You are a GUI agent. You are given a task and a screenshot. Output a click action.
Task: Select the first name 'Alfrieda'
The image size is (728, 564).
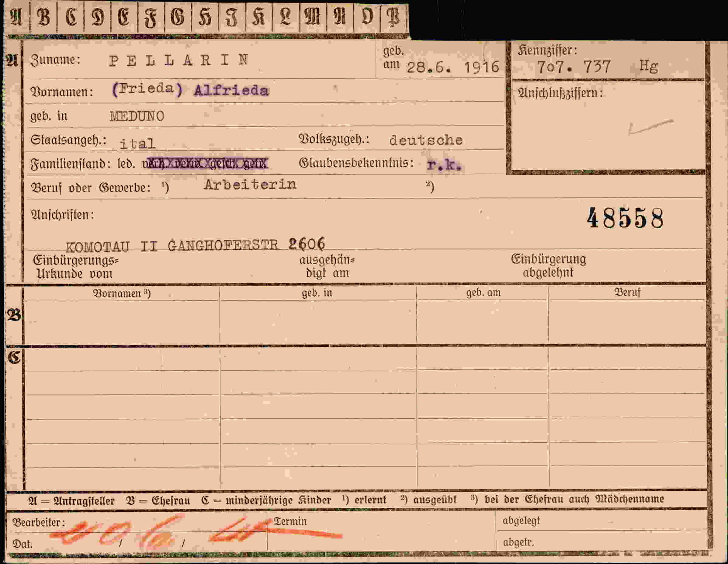231,91
